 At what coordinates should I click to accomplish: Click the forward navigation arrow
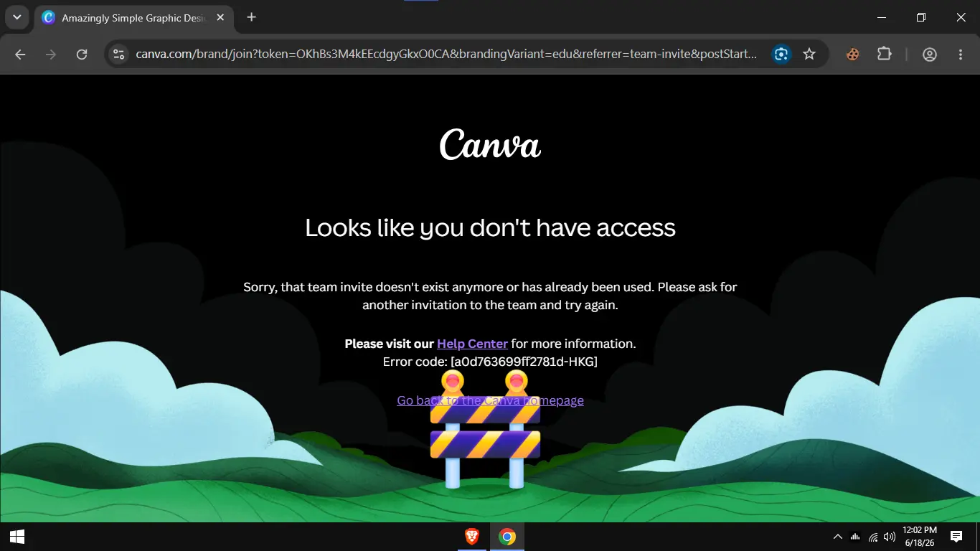click(51, 54)
